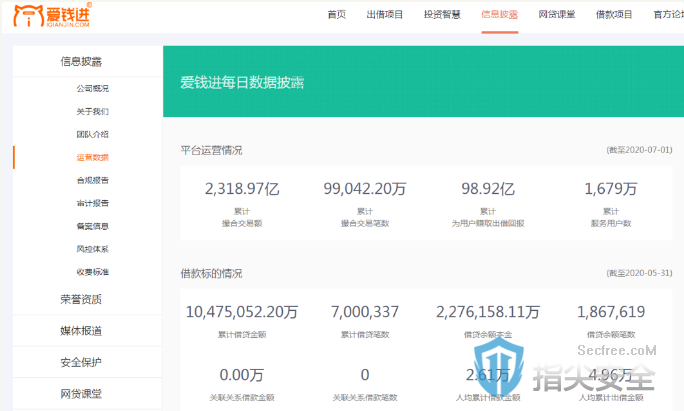Image resolution: width=684 pixels, height=411 pixels.
Task: Click the 借贷余额笔数 label
Action: click(x=611, y=335)
